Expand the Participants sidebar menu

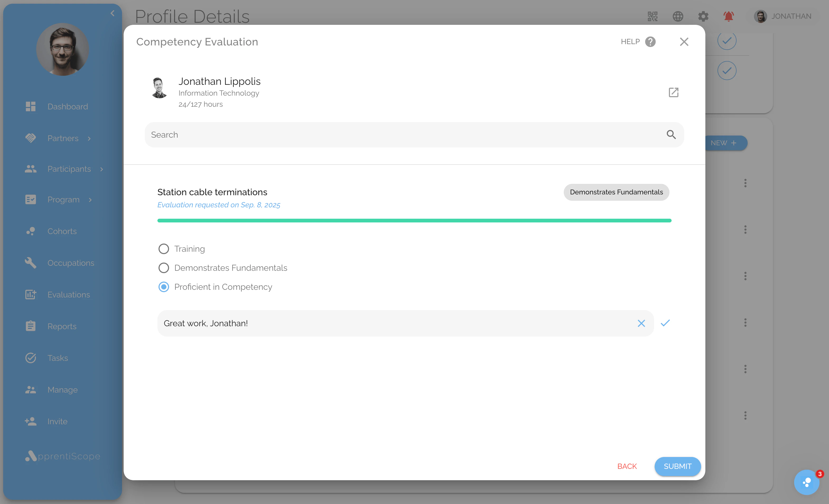click(x=69, y=169)
